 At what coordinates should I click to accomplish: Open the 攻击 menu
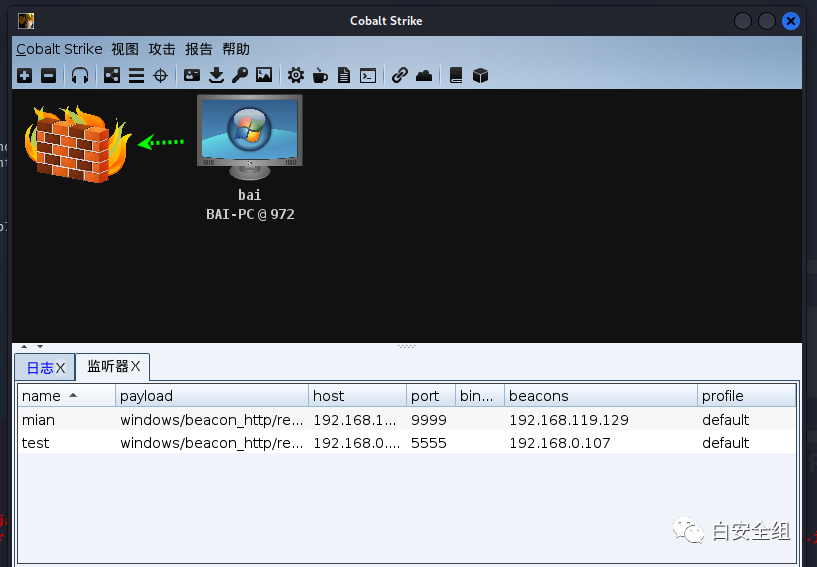(162, 49)
